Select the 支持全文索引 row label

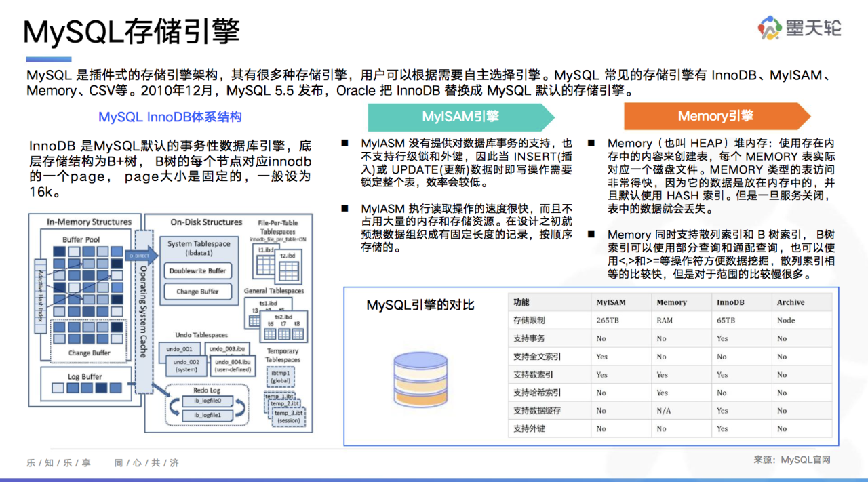(537, 357)
